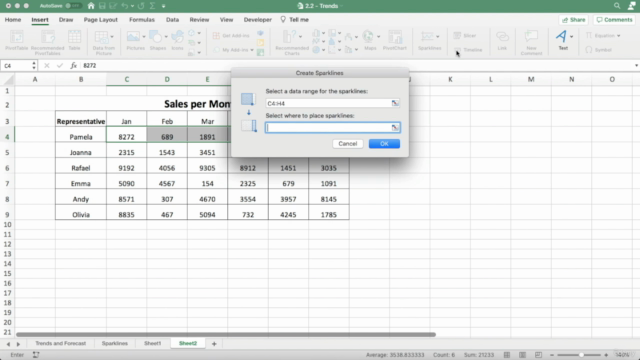The width and height of the screenshot is (640, 360).
Task: Click Cancel in Create Sparklines dialog
Action: pos(348,144)
